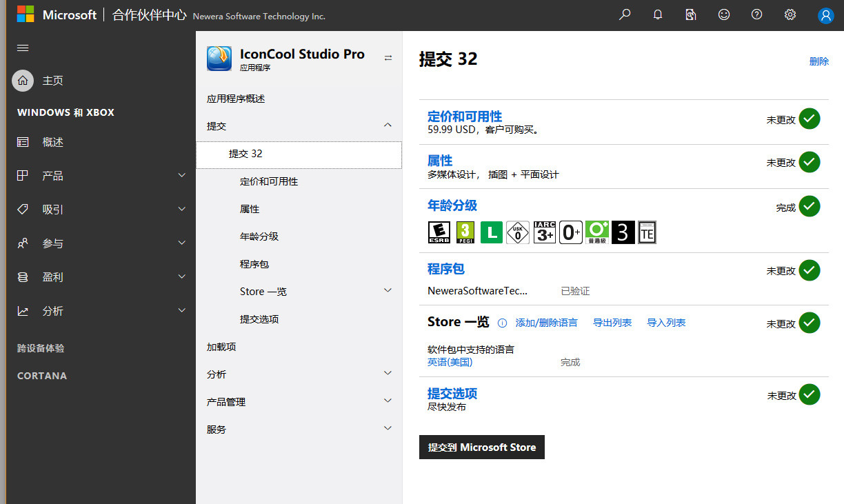Click green checkmark on Store 一览 row
The height and width of the screenshot is (504, 844).
tap(810, 323)
